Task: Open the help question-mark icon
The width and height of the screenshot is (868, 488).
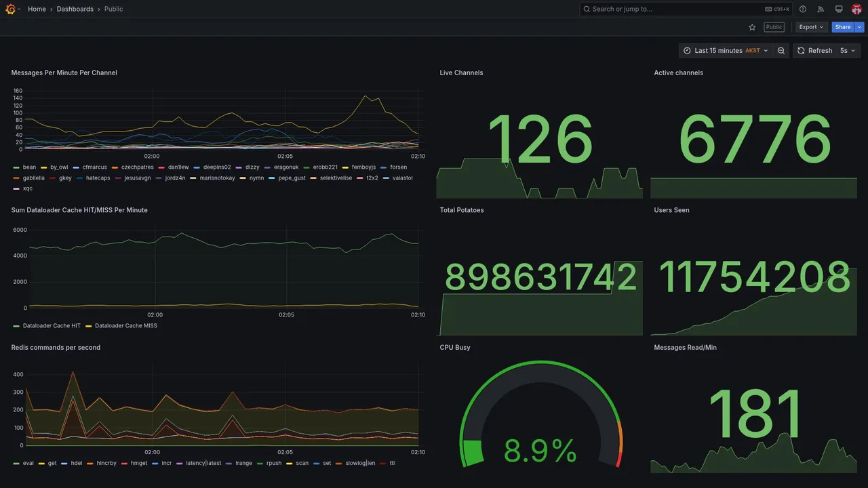Action: click(803, 9)
